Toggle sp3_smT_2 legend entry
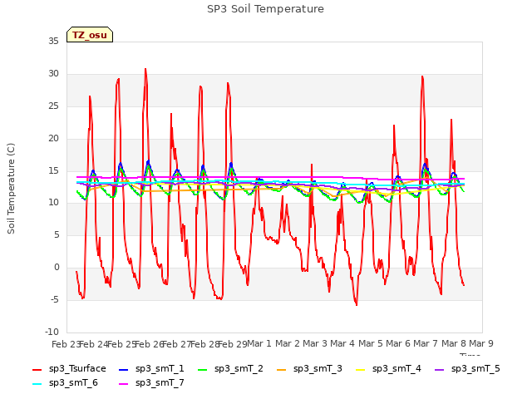Image resolution: width=532 pixels, height=399 pixels. [230, 368]
